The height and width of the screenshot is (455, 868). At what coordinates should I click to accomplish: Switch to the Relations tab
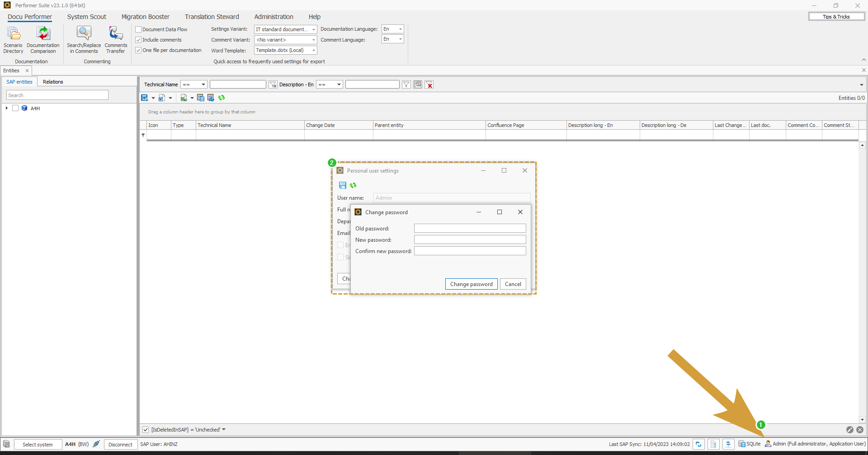tap(53, 82)
